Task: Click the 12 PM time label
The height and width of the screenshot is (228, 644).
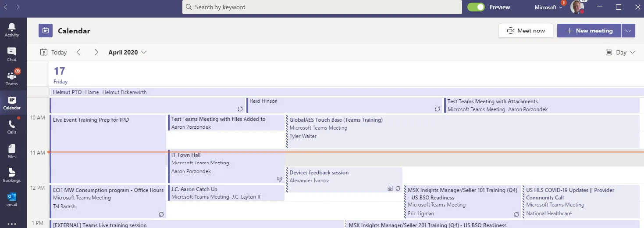Action: tap(37, 188)
